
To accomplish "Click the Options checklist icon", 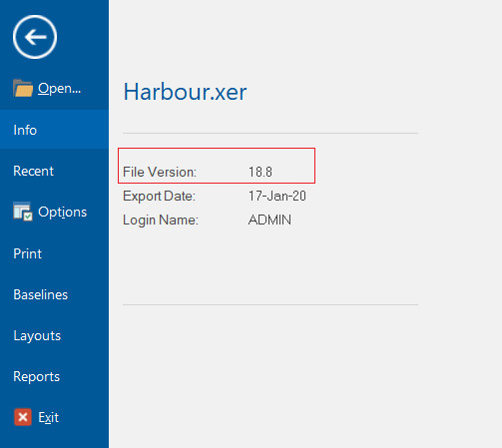I will click(23, 212).
